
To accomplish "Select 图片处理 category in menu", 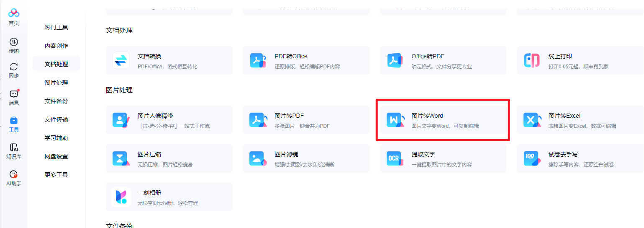I will pos(56,83).
